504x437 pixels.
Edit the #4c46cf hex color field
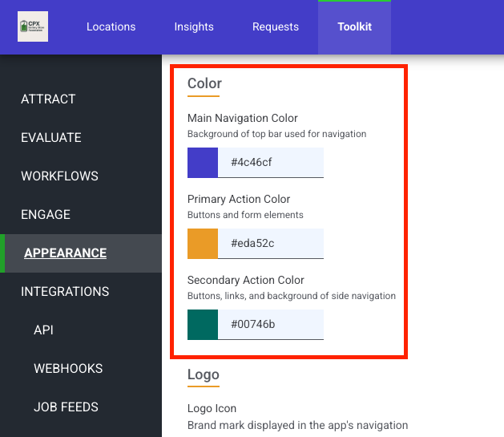[x=271, y=163]
